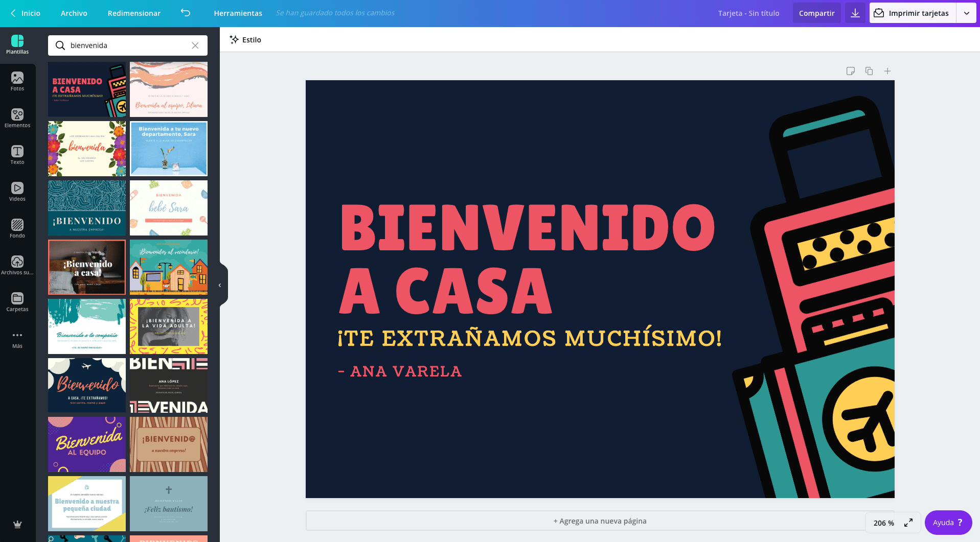Open the Texto sidebar panel
980x542 pixels.
point(17,155)
